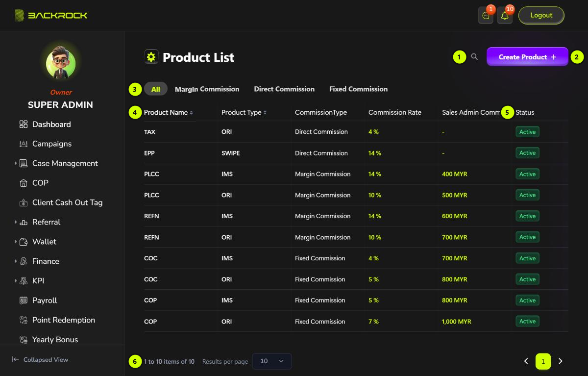Click Active badge for COP ORI row
Image resolution: width=588 pixels, height=376 pixels.
click(x=527, y=322)
